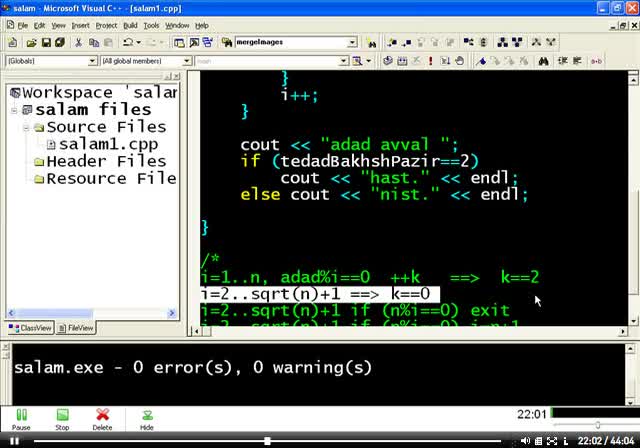
Task: Toggle fullscreen in the video player
Action: 552,441
